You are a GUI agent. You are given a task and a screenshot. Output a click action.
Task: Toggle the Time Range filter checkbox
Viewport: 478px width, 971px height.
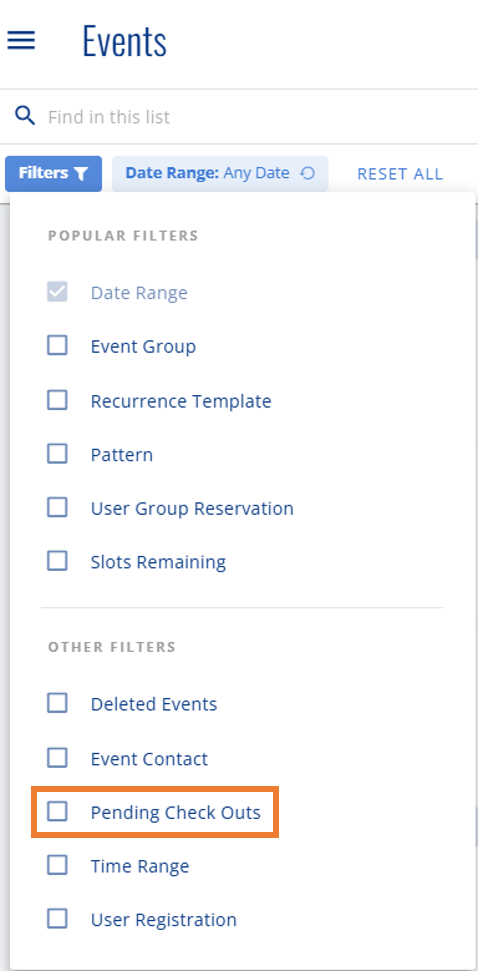pos(58,865)
